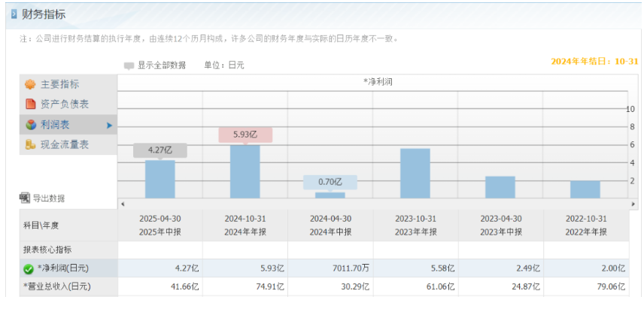Click the 4.27亿 chart data label

(160, 150)
